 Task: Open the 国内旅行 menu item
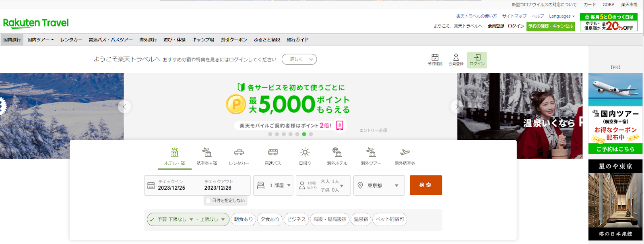click(x=12, y=40)
